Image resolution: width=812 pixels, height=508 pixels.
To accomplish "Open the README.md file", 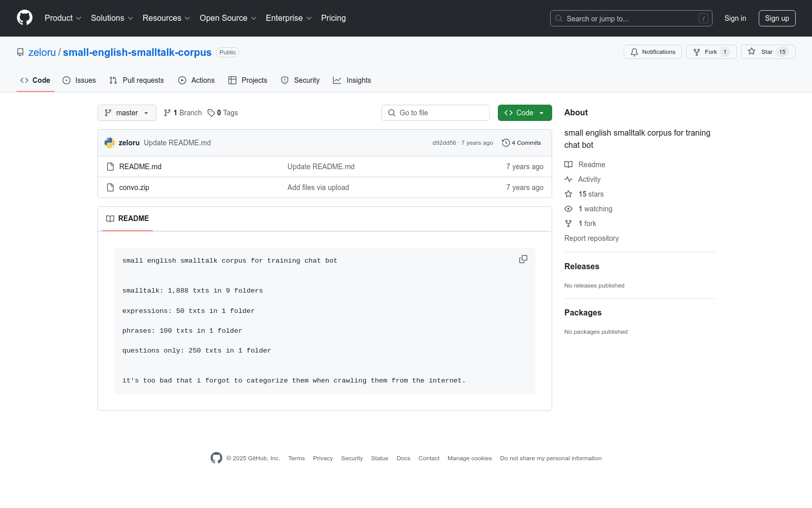I will (140, 167).
